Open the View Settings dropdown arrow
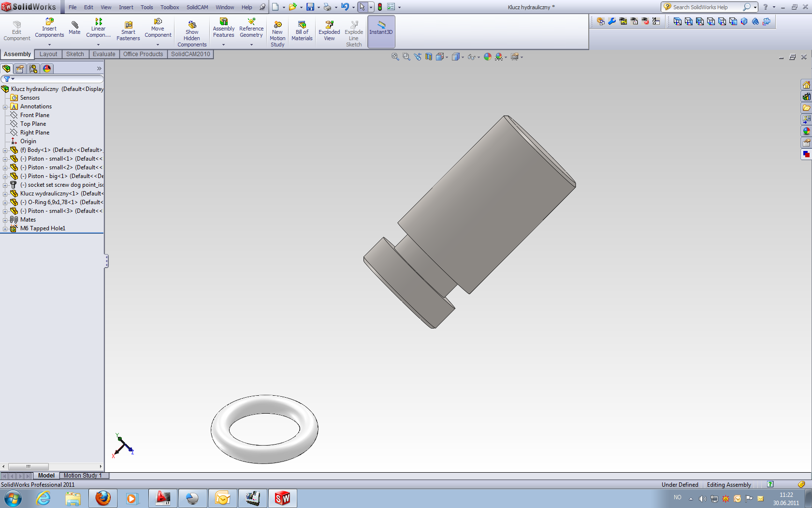 pos(522,57)
